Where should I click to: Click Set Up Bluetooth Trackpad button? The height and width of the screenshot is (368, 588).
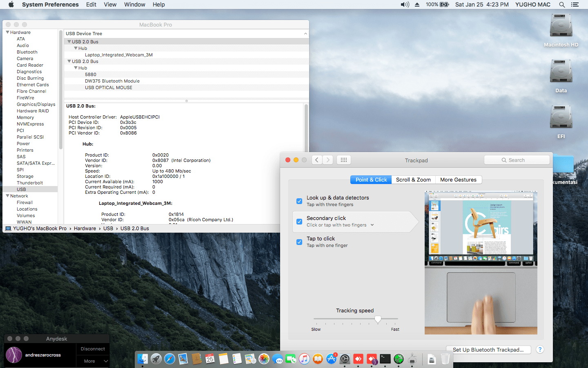tap(488, 350)
